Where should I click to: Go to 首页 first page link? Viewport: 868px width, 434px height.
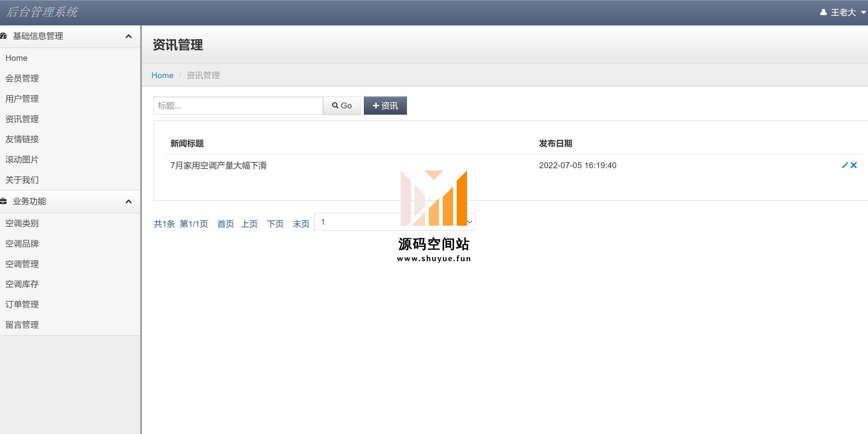[x=225, y=224]
